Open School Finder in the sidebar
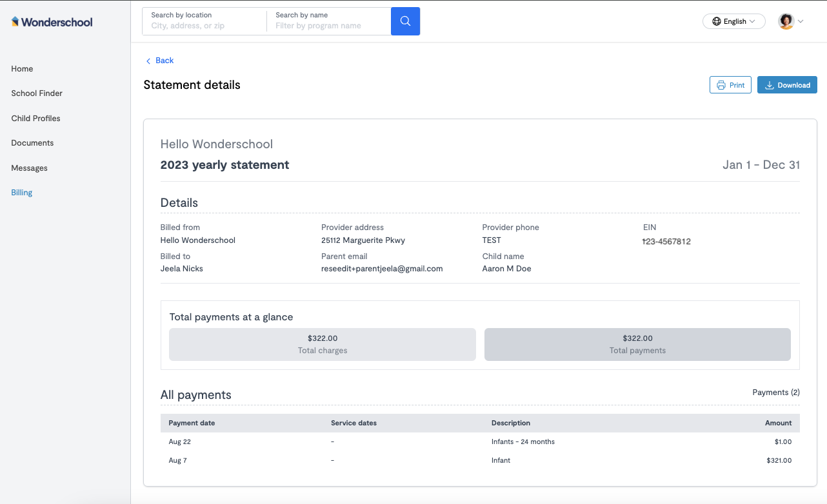827x504 pixels. [x=37, y=93]
